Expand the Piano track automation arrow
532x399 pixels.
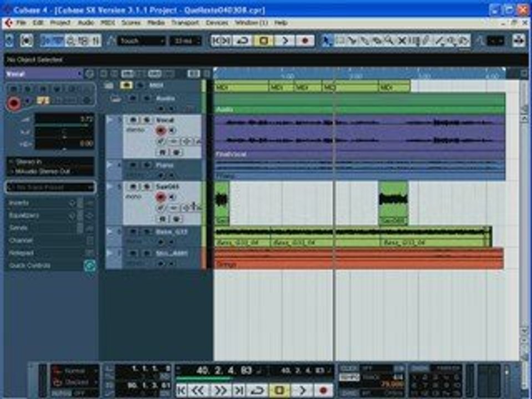[x=110, y=165]
